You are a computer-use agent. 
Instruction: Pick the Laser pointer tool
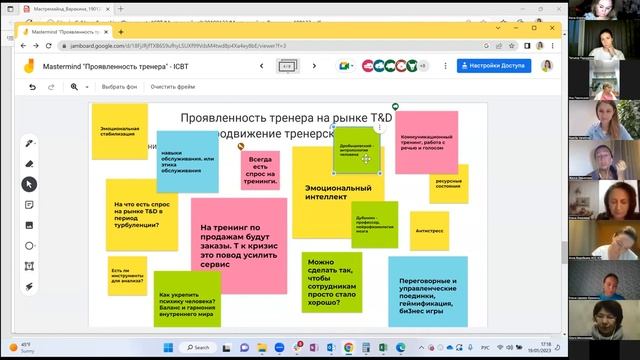pos(29,287)
